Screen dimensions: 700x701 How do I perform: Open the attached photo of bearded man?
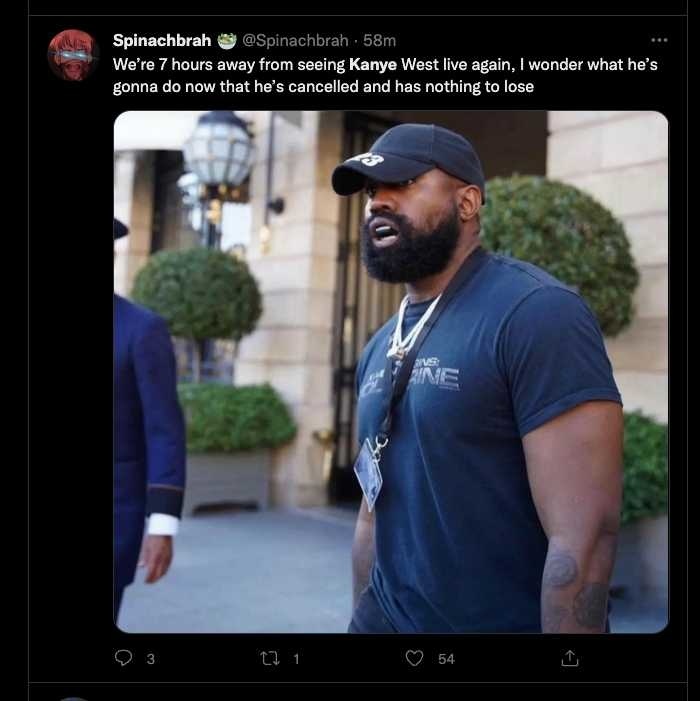(x=391, y=372)
